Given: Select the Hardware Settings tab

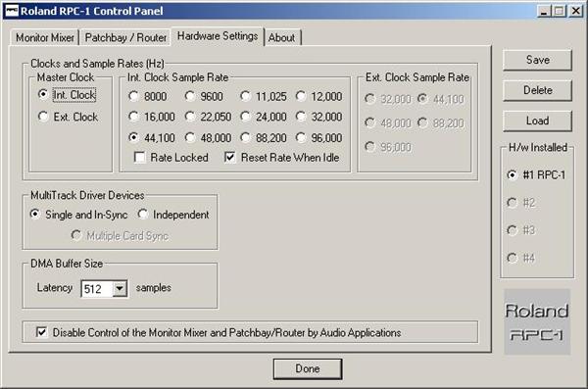Looking at the screenshot, I should click(218, 36).
